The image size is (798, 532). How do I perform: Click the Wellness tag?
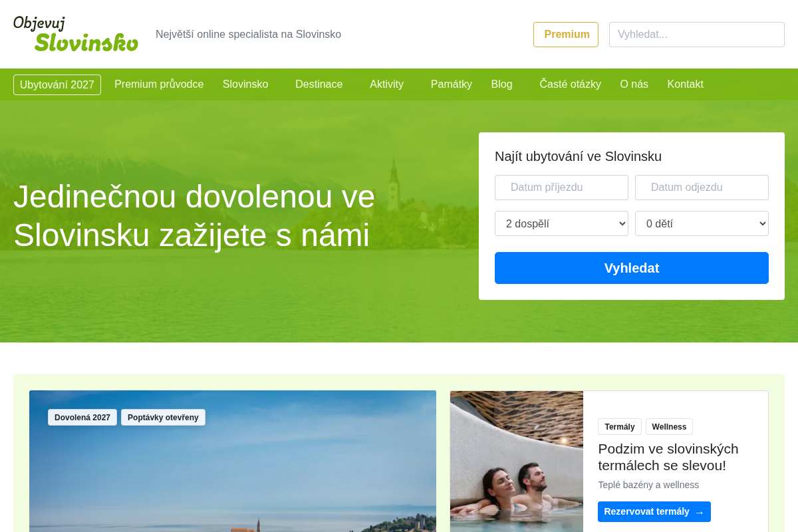click(x=669, y=427)
